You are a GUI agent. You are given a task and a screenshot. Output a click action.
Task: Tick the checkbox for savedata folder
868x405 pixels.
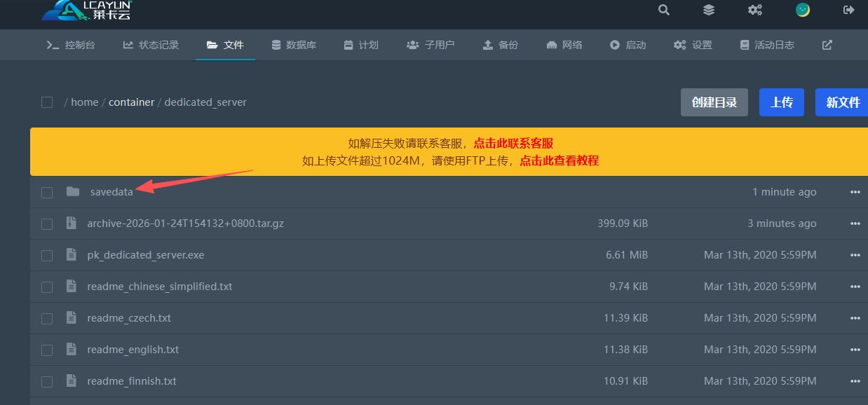(47, 192)
